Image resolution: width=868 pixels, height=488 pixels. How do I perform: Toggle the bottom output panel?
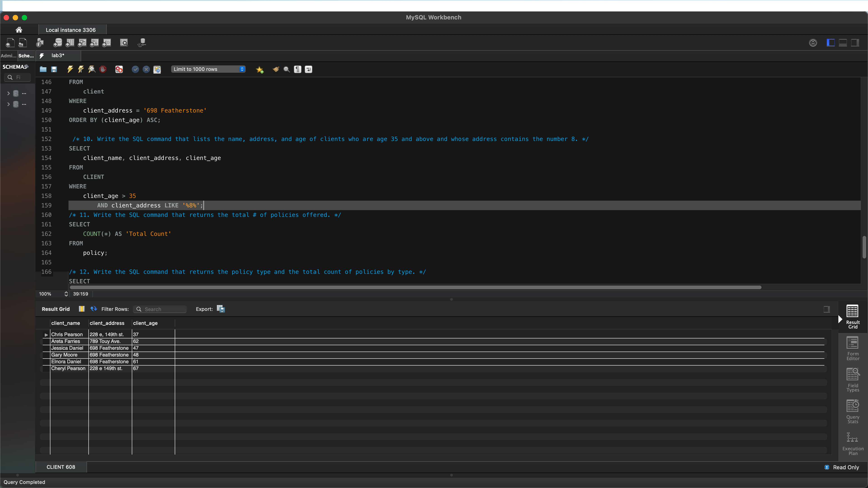[843, 42]
